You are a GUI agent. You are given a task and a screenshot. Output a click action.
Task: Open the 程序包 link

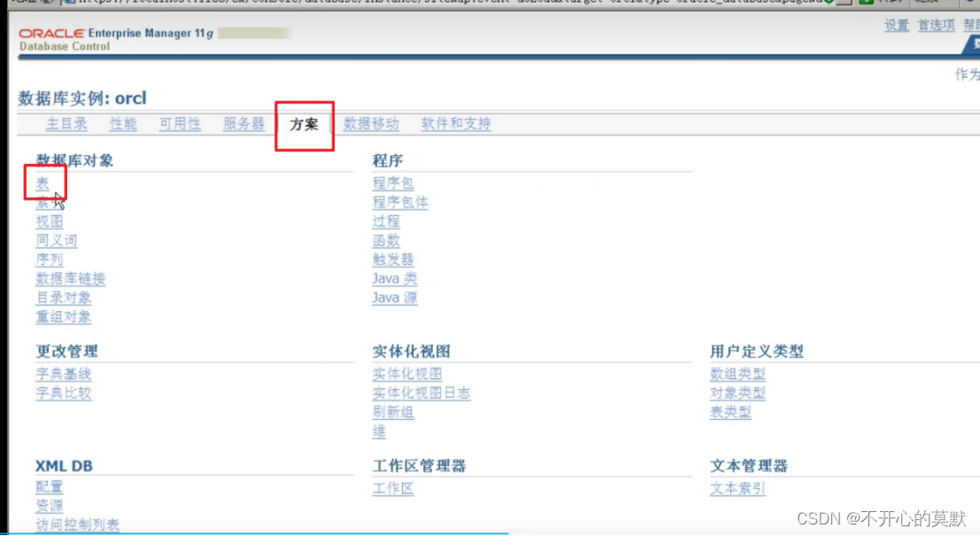click(x=393, y=183)
